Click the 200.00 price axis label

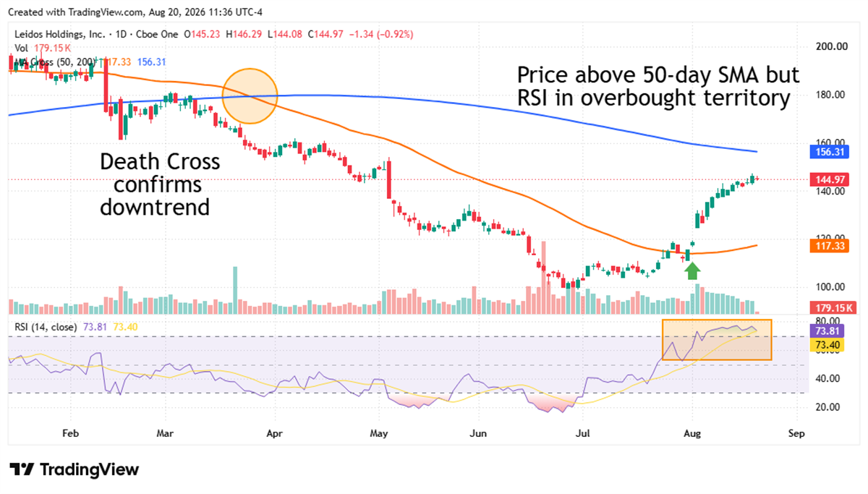click(830, 46)
